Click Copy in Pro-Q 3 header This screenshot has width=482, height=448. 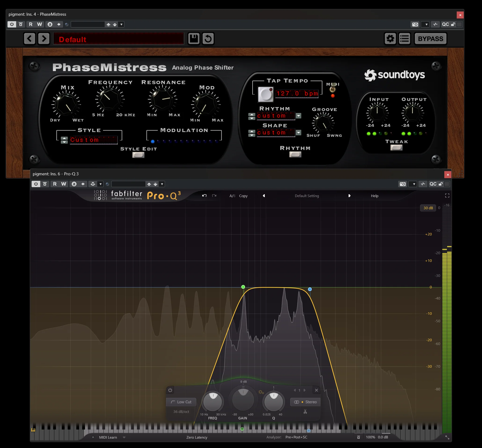[x=243, y=196]
